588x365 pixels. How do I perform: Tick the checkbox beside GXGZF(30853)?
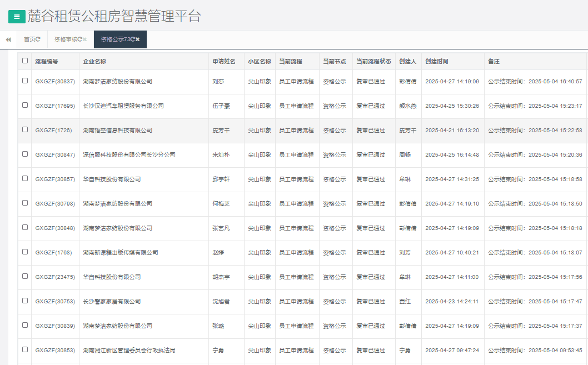point(25,349)
